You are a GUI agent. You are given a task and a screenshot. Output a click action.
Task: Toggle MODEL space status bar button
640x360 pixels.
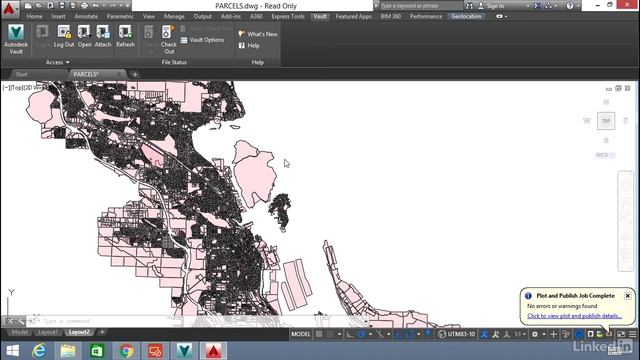click(301, 334)
